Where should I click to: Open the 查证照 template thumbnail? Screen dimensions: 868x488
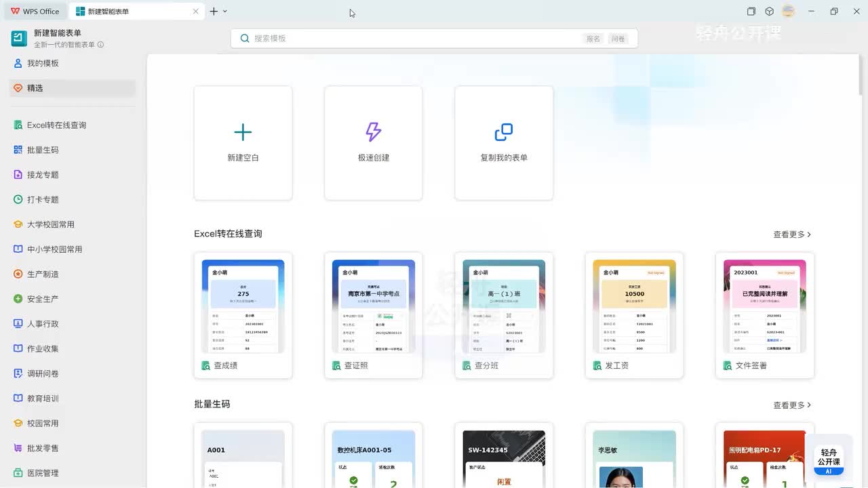coord(374,306)
